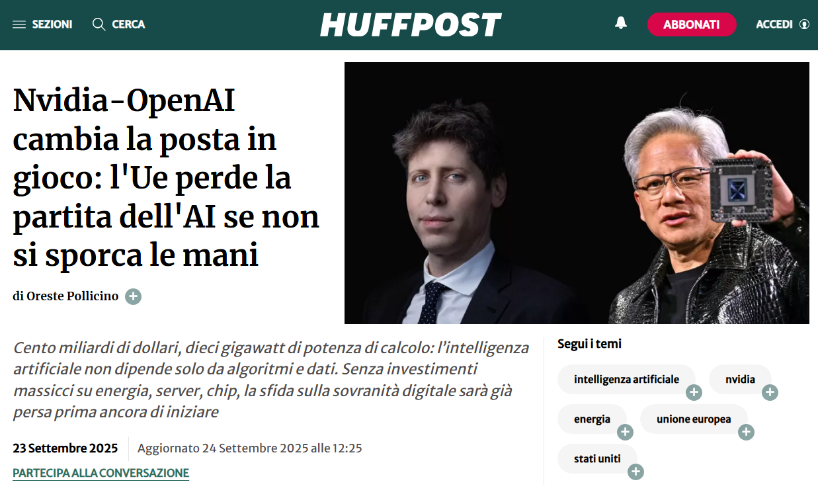Follow unione europea topic plus icon
The image size is (818, 504).
746,433
